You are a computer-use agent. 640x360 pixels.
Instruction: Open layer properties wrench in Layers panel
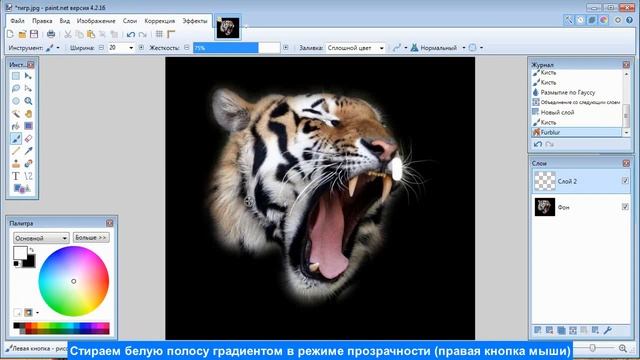click(607, 330)
